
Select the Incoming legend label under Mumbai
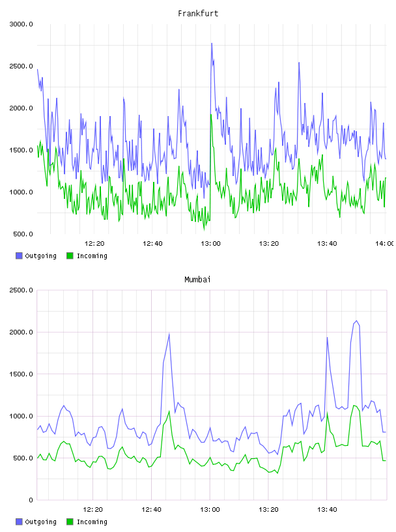tap(92, 522)
